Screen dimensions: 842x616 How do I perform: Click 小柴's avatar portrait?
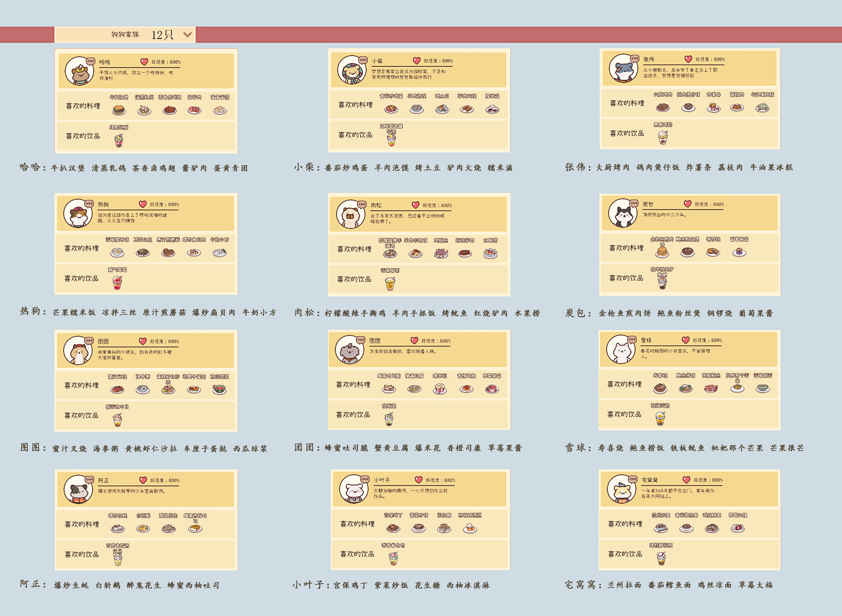352,70
